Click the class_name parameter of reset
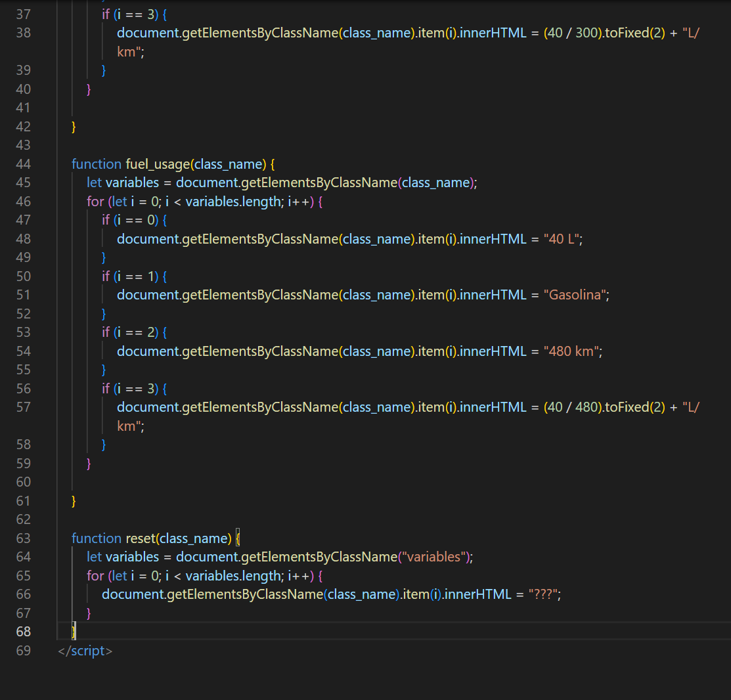 (x=194, y=538)
